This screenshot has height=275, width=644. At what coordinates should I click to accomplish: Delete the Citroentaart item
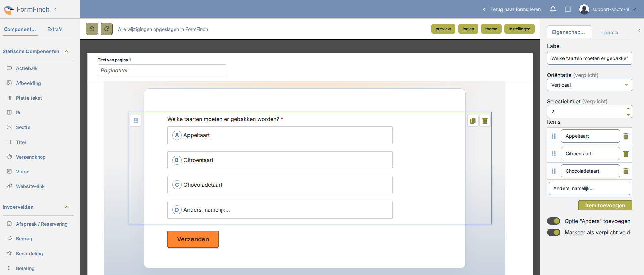pyautogui.click(x=626, y=154)
